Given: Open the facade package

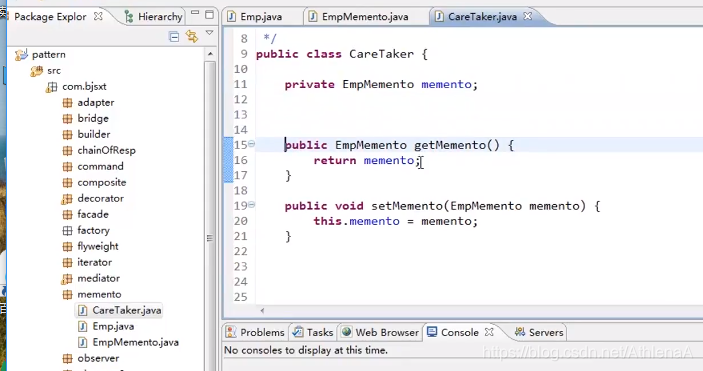Looking at the screenshot, I should click(x=93, y=215).
